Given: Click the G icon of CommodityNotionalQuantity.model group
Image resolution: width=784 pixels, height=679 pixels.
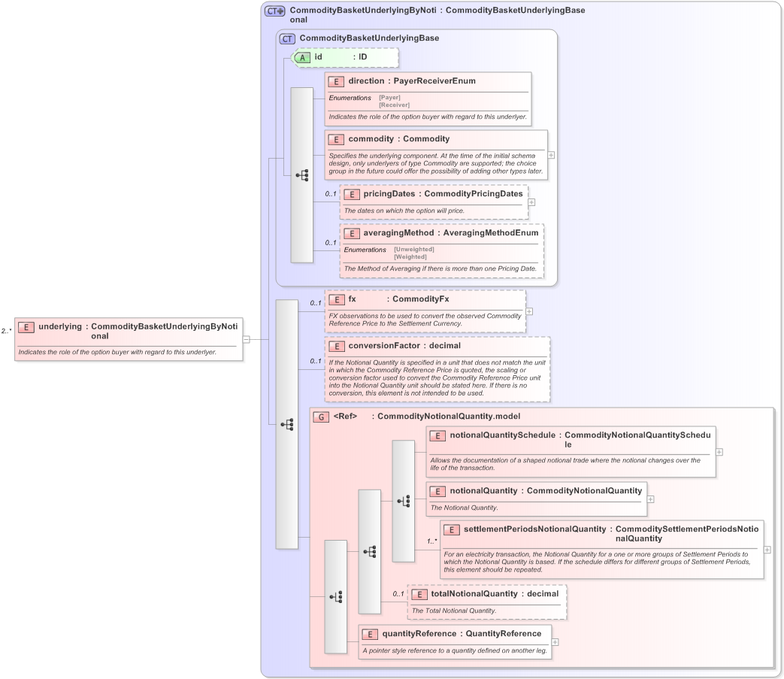Looking at the screenshot, I should point(321,417).
